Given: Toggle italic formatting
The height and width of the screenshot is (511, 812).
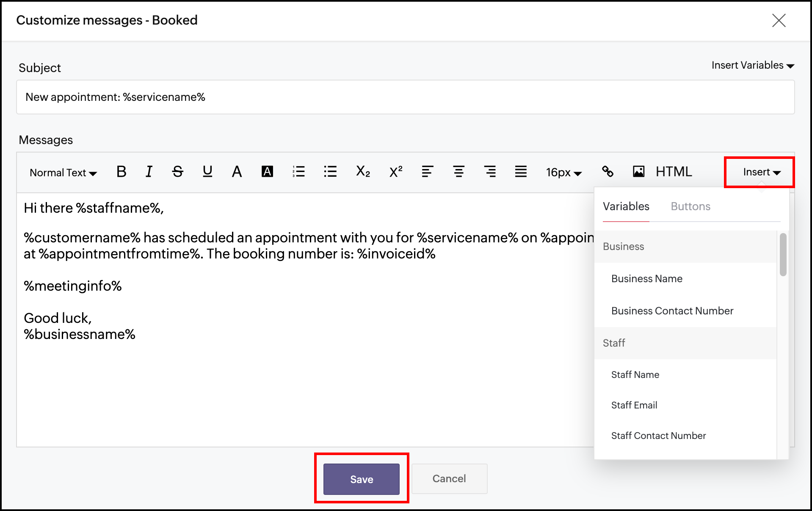Looking at the screenshot, I should (149, 172).
